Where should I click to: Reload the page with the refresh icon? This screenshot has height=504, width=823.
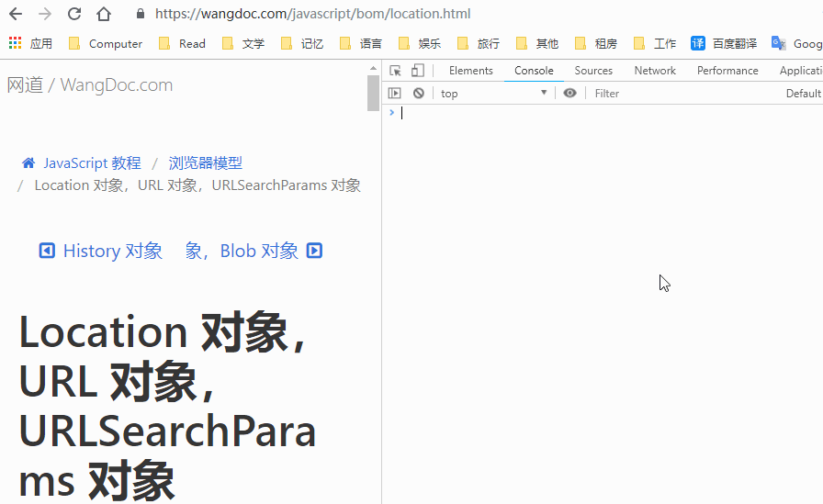click(74, 14)
